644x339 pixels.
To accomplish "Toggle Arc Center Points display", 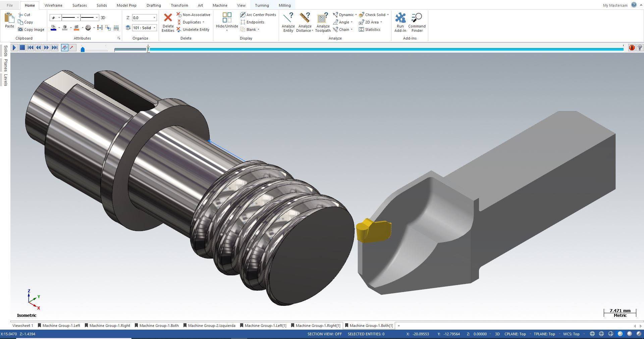I will coord(258,15).
